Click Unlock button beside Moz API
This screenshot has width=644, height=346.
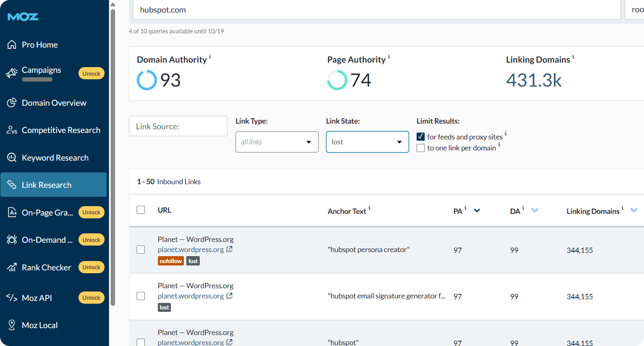[x=91, y=298]
